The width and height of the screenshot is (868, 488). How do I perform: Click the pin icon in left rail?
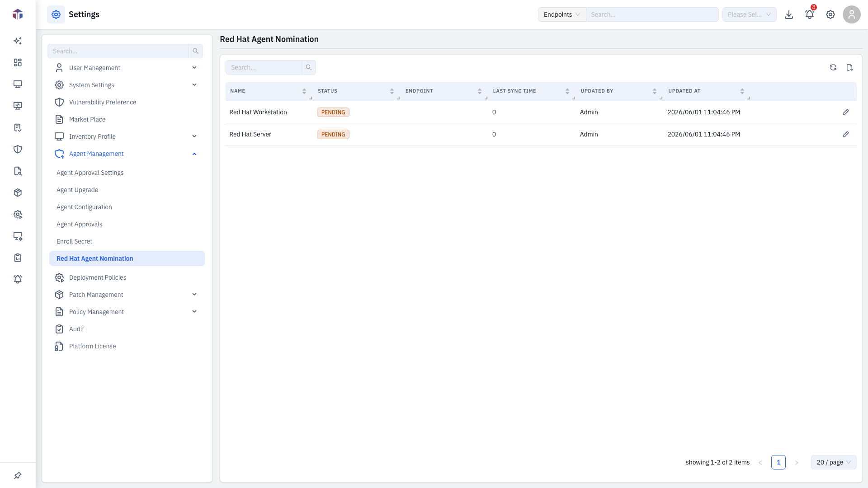(x=18, y=475)
